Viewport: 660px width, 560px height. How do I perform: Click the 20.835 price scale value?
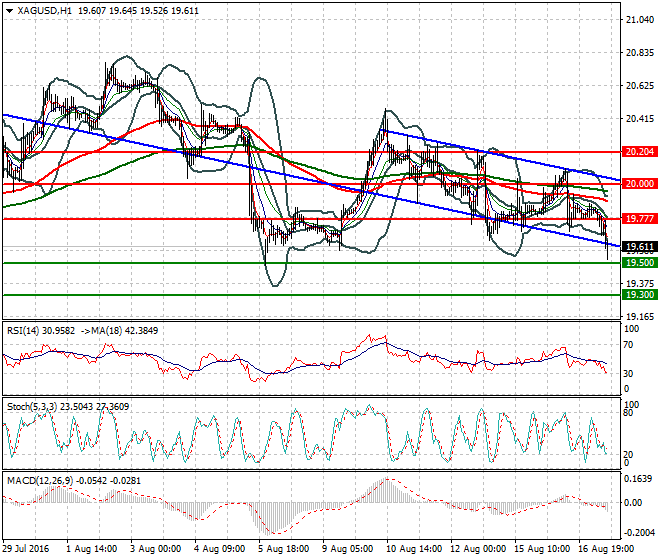[640, 53]
